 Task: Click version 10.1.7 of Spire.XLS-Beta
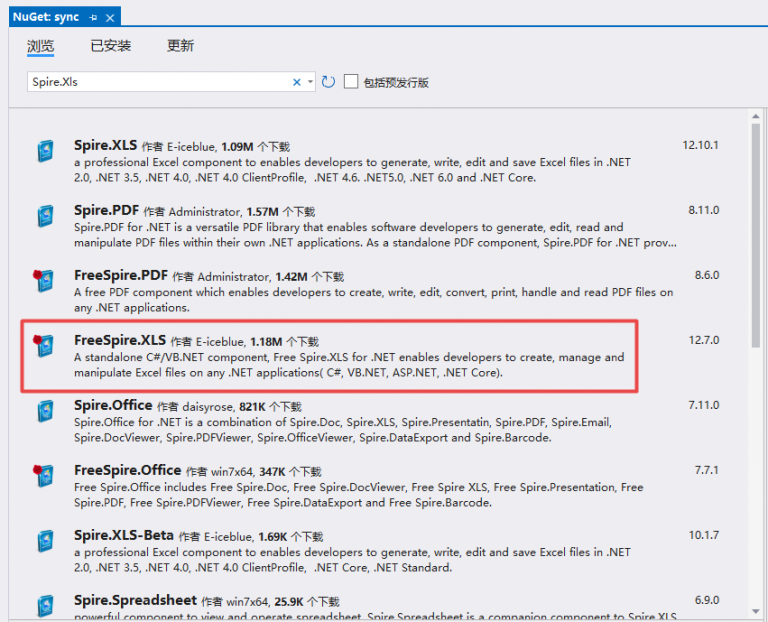click(x=704, y=535)
